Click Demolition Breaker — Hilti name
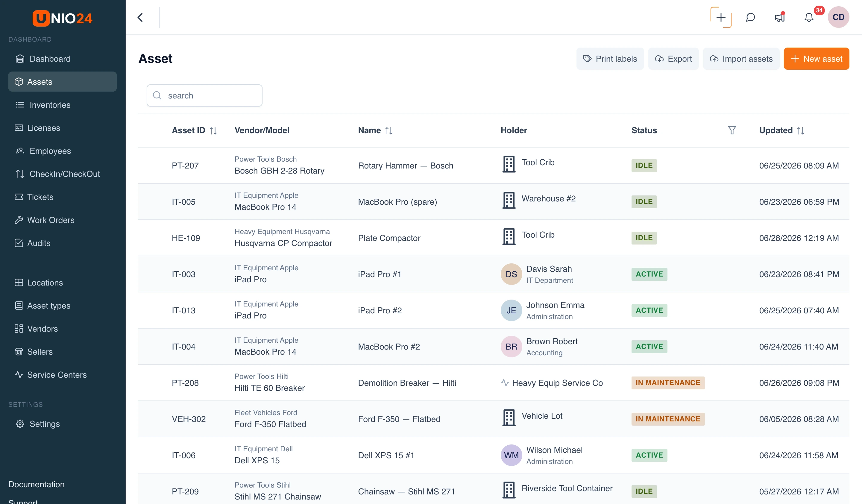This screenshot has width=862, height=504. pyautogui.click(x=407, y=383)
